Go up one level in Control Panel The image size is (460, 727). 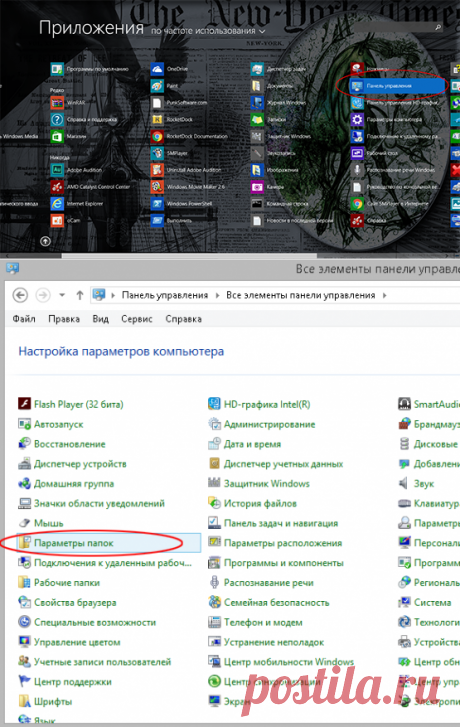click(x=80, y=295)
